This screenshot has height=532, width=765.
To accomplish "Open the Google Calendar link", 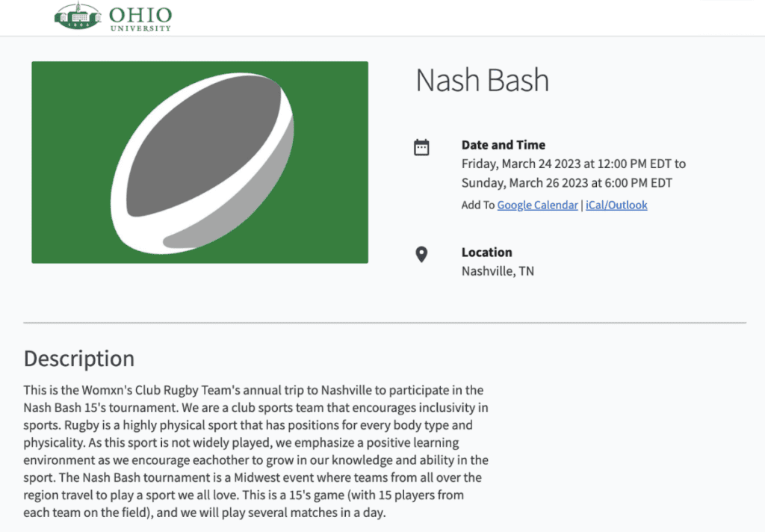I will click(537, 205).
